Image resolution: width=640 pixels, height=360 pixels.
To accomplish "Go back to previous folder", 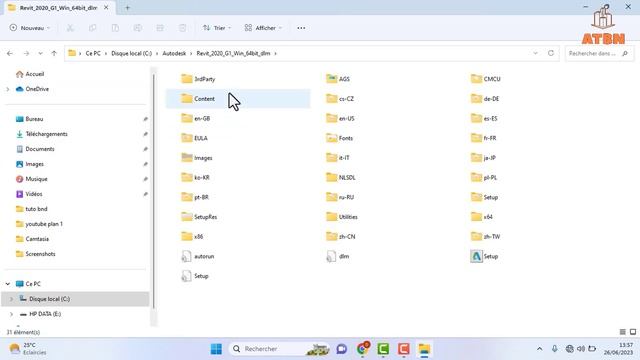I will pos(10,53).
